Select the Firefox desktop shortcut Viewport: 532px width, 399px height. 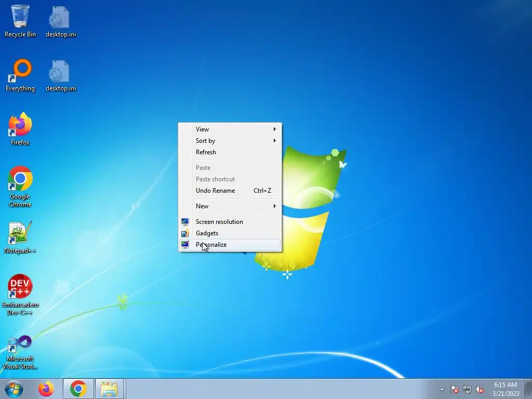tap(20, 129)
